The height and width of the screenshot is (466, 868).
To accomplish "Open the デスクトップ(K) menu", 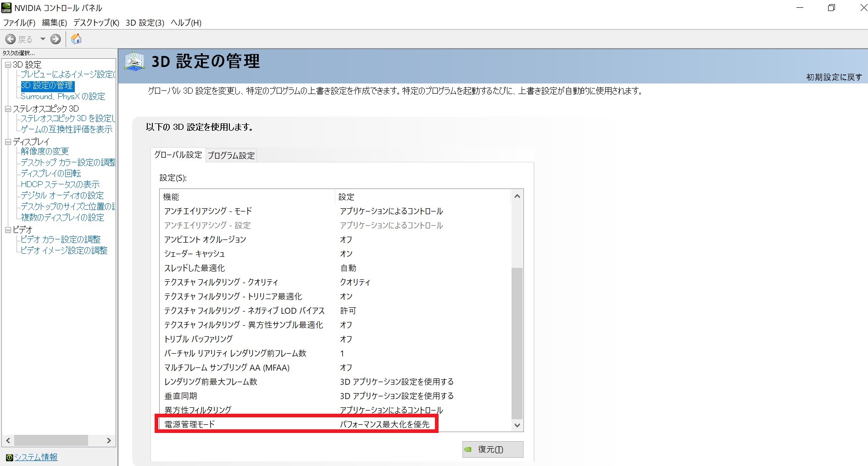I will pyautogui.click(x=96, y=22).
